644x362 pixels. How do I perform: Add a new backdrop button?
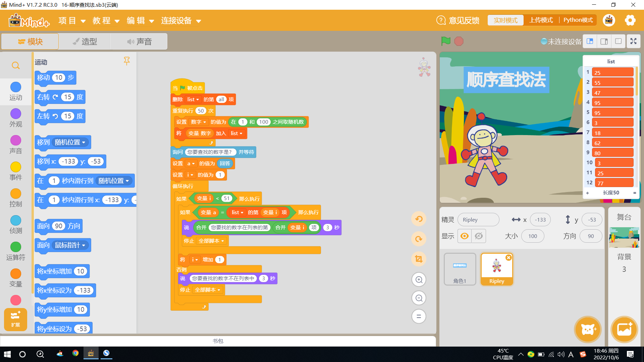pyautogui.click(x=624, y=329)
